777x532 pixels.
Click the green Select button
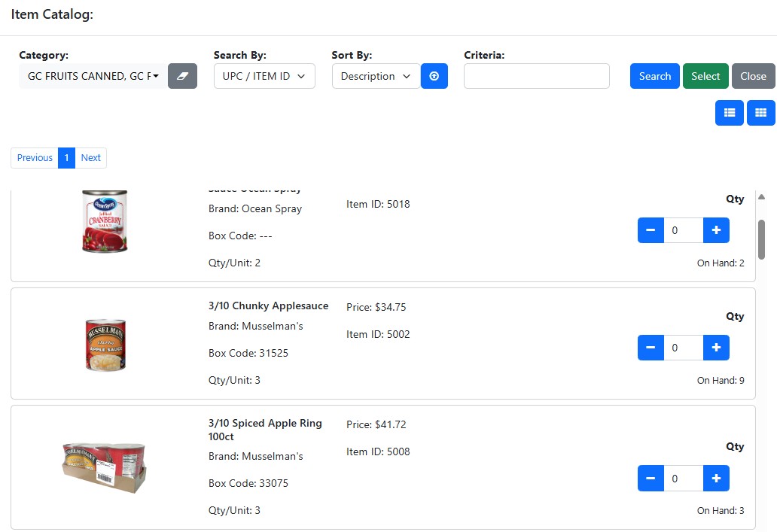coord(705,76)
